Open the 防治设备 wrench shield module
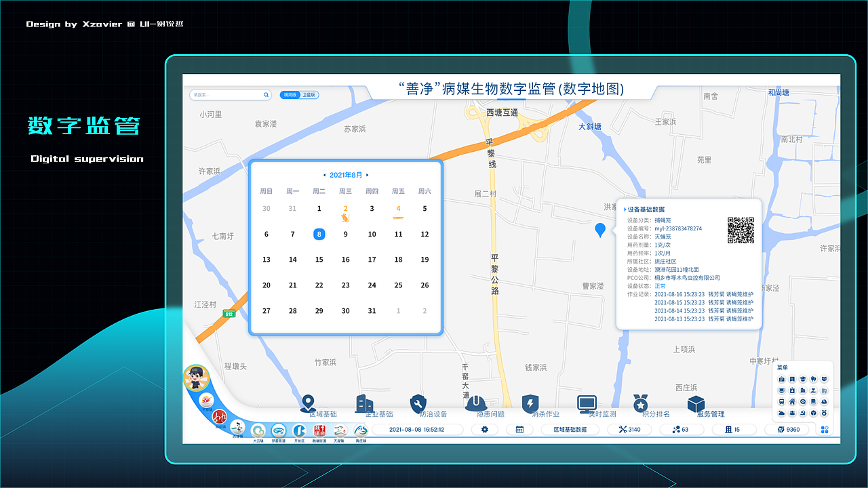This screenshot has height=488, width=868. (418, 404)
